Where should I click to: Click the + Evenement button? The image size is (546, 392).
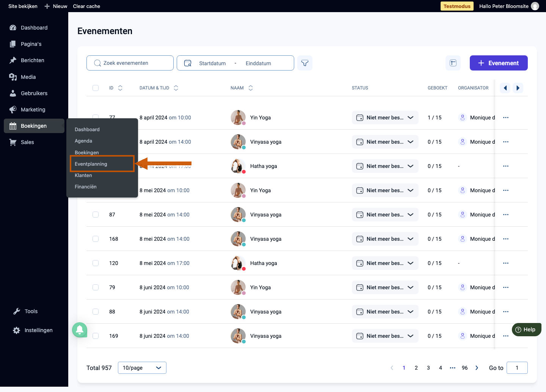(x=499, y=63)
